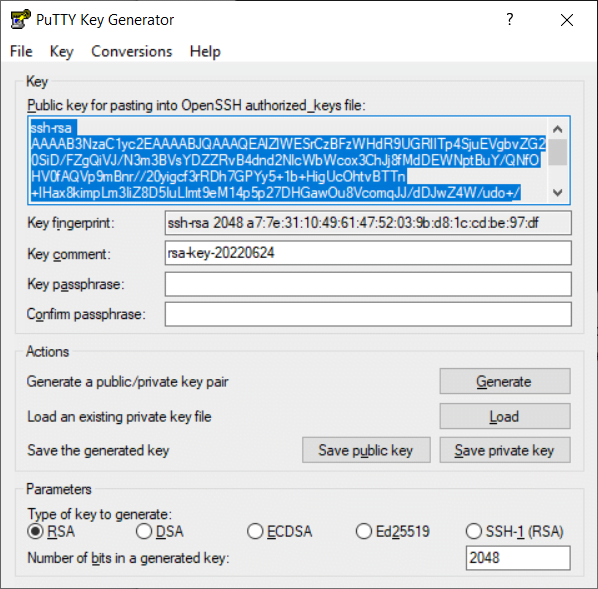Click the 'ssh-rsa' first line of the key
This screenshot has height=589, width=598.
[51, 128]
